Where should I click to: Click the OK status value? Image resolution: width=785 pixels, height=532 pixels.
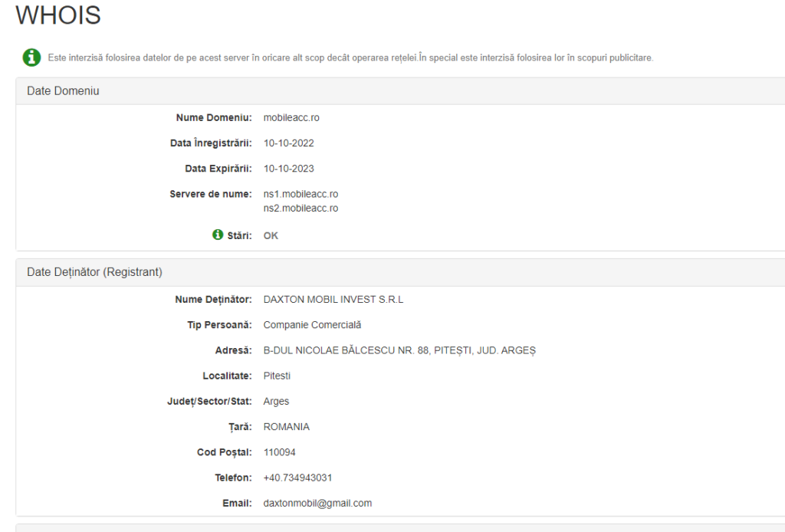tap(271, 236)
